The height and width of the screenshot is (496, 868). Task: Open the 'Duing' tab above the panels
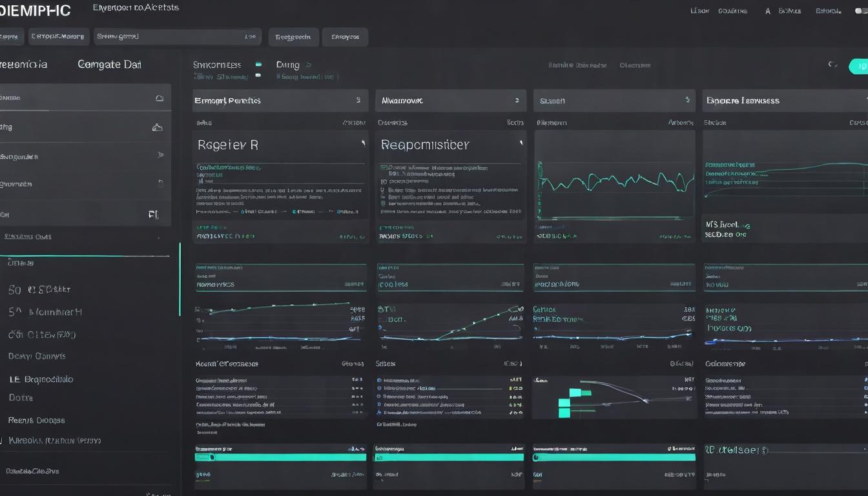click(288, 65)
